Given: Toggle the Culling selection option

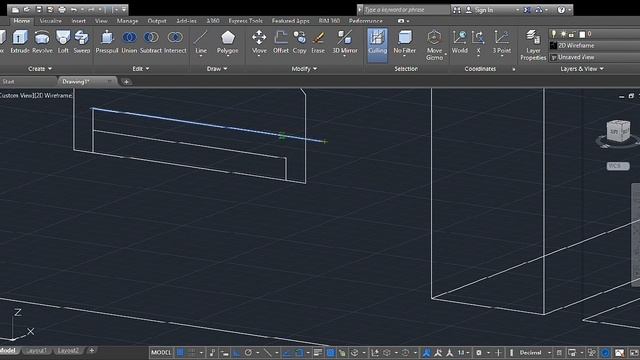Looking at the screenshot, I should click(x=377, y=45).
